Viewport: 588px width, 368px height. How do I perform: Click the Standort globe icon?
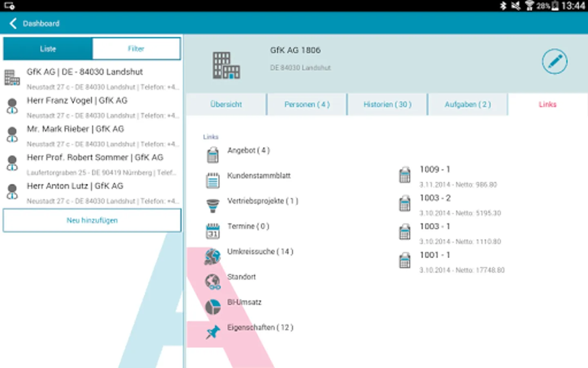(213, 282)
